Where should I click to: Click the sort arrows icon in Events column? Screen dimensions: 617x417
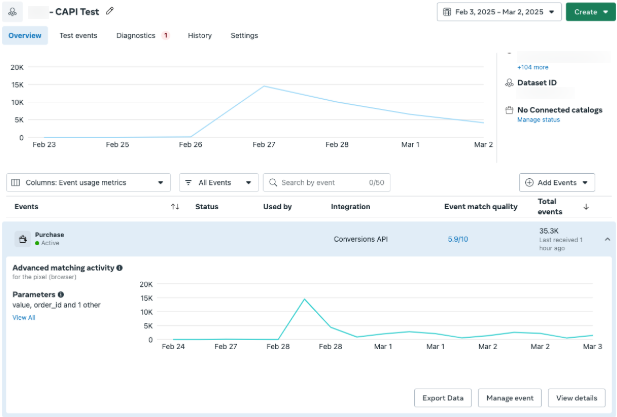[x=175, y=207]
